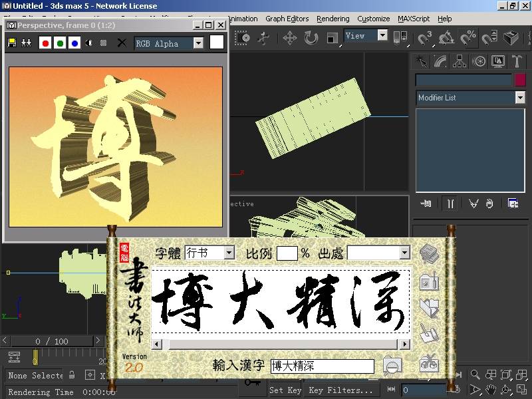The image size is (532, 399).
Task: Click the Named Selection Sets icon
Action: (511, 38)
